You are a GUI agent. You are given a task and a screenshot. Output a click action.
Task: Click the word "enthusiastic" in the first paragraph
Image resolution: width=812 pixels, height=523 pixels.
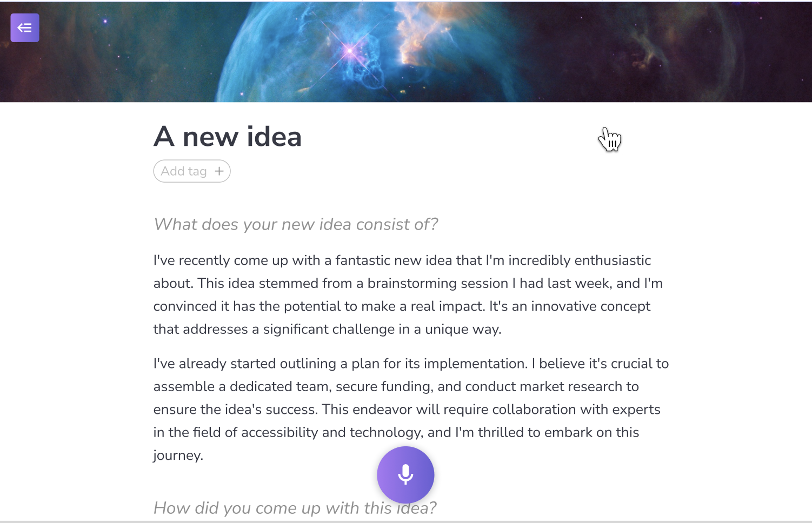613,260
